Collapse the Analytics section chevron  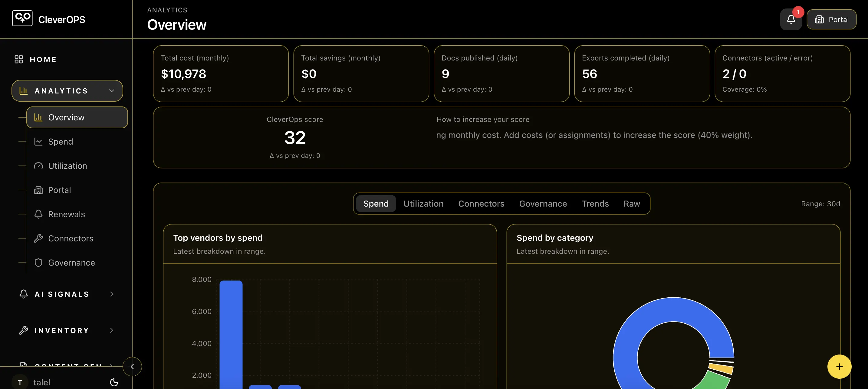(x=112, y=91)
